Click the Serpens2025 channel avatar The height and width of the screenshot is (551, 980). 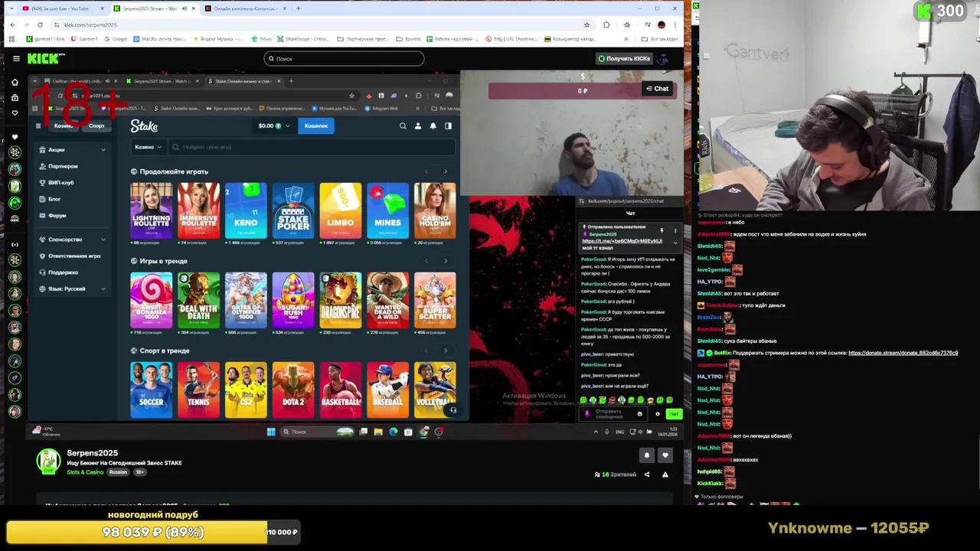pyautogui.click(x=48, y=461)
